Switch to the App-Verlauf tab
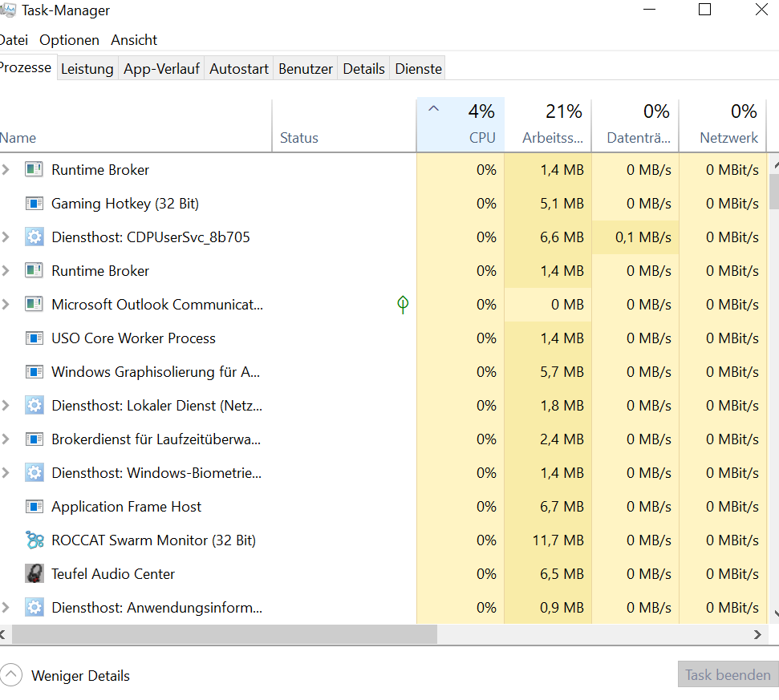The width and height of the screenshot is (779, 700). pyautogui.click(x=161, y=68)
